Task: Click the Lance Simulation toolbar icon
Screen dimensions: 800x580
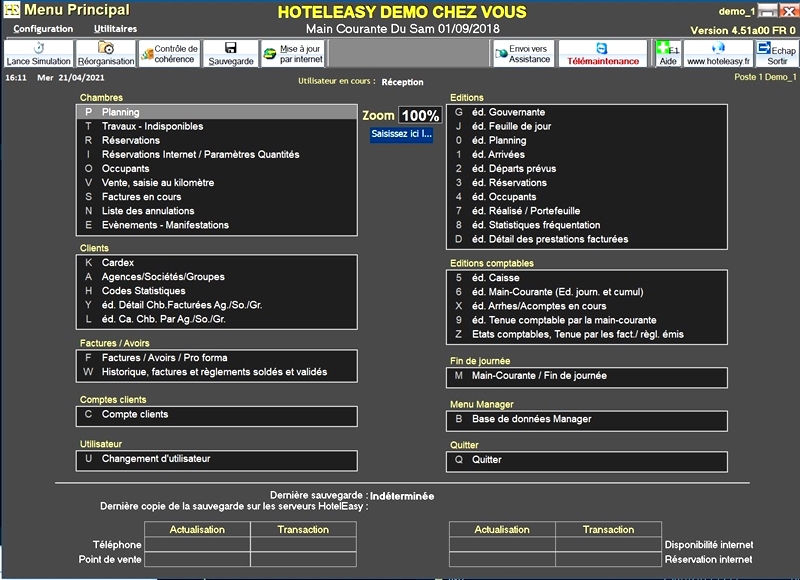Action: (38, 54)
